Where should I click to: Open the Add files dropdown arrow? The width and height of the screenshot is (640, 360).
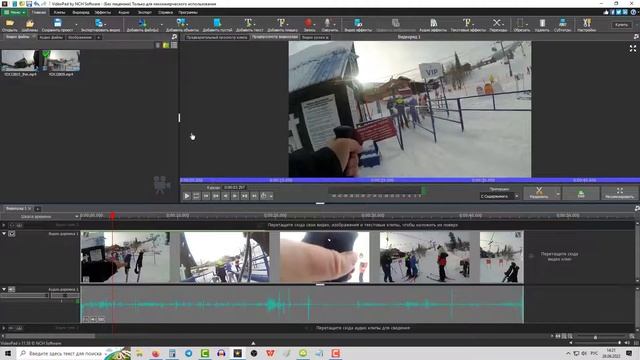pyautogui.click(x=161, y=24)
